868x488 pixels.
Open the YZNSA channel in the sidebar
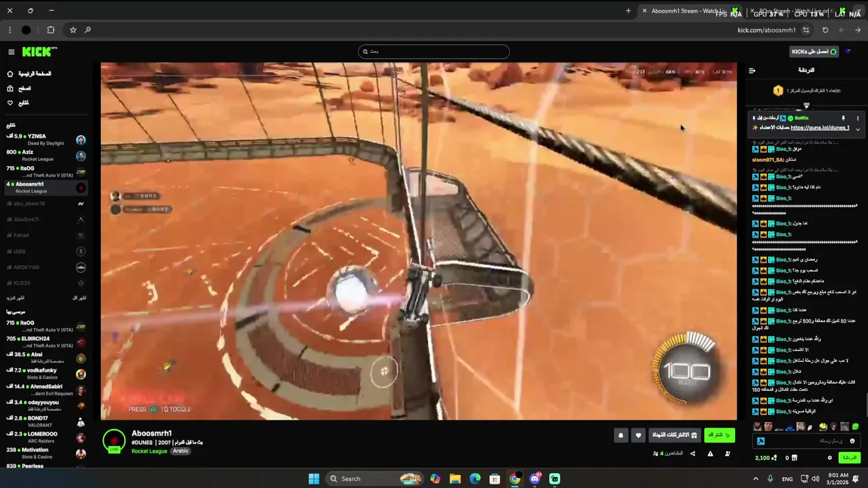point(46,140)
